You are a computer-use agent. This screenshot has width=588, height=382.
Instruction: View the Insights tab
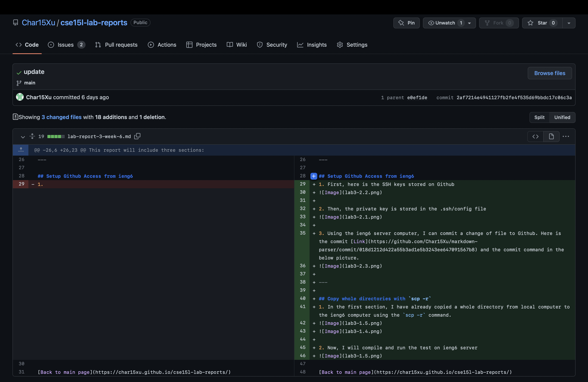pos(312,45)
